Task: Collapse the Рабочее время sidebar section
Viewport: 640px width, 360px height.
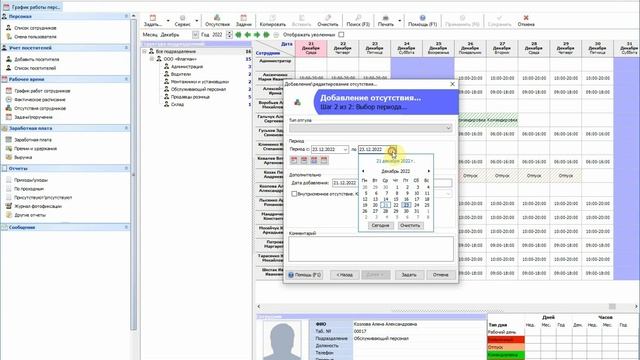Action: click(x=126, y=79)
